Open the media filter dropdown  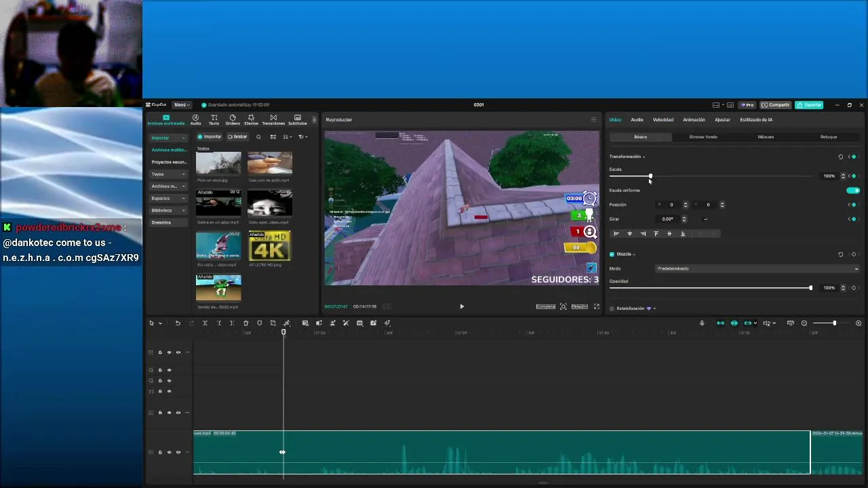[x=303, y=137]
